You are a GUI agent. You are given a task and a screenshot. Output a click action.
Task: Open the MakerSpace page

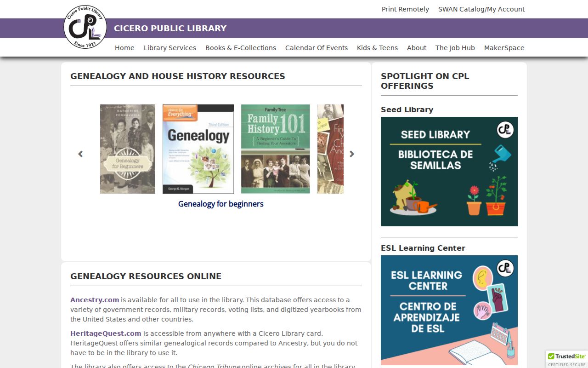tap(504, 48)
